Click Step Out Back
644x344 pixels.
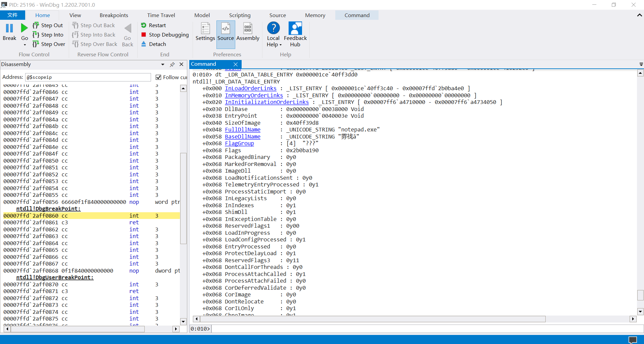[x=93, y=25]
